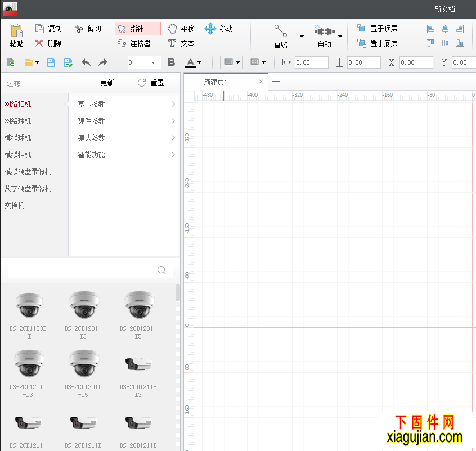Select the Pan (平移) hand tool

point(181,29)
